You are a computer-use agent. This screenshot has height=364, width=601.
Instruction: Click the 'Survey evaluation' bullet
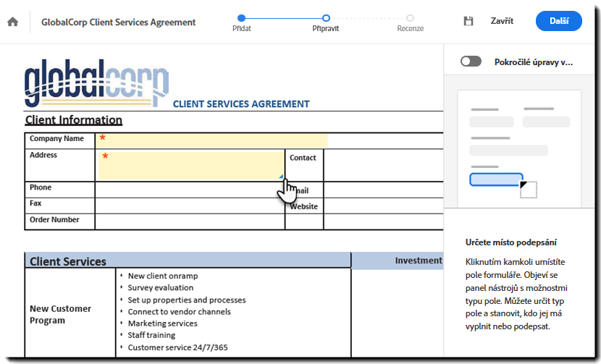[x=161, y=288]
